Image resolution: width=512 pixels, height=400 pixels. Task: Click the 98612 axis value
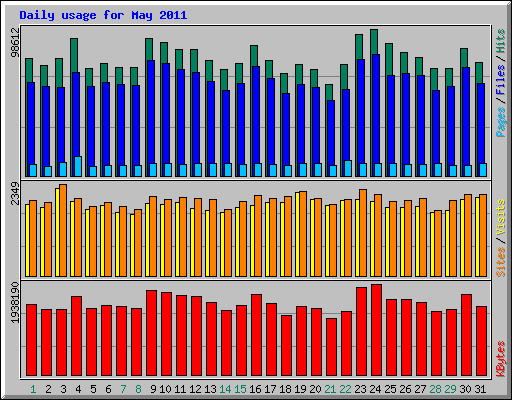coord(15,42)
